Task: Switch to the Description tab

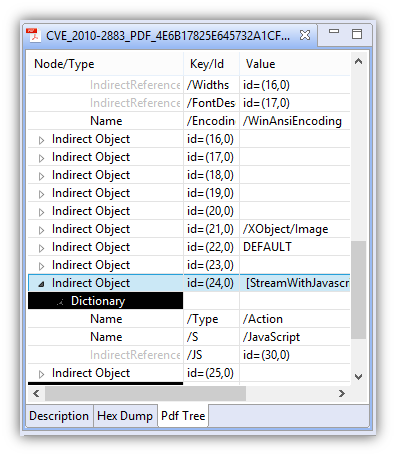Action: 59,416
